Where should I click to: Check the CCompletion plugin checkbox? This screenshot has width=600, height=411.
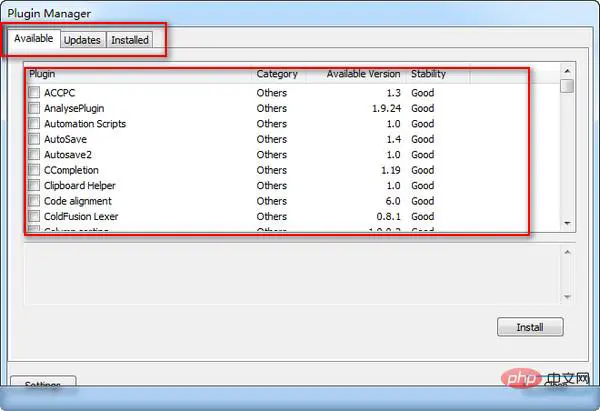point(34,170)
